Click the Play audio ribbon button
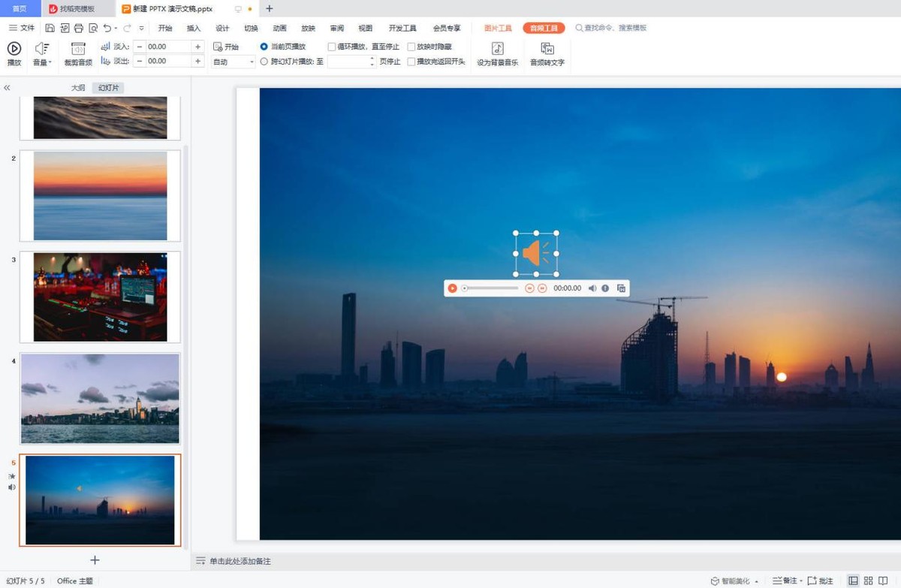The image size is (901, 588). point(14,53)
